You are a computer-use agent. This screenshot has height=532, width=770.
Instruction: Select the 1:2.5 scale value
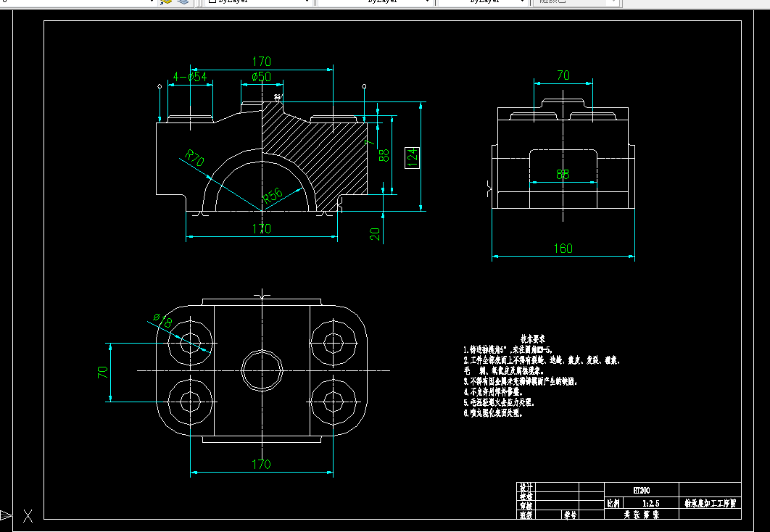coord(650,504)
